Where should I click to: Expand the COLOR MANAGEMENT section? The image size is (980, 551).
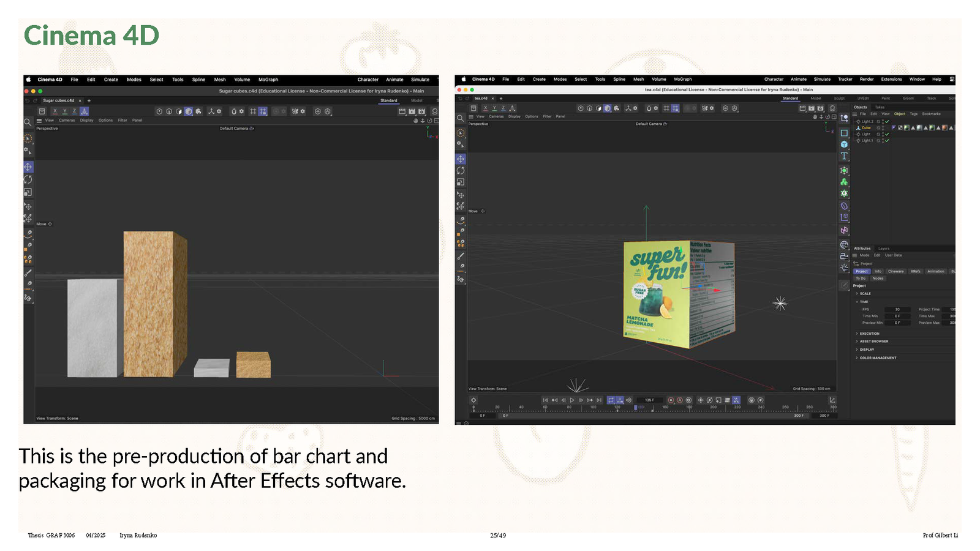pos(877,358)
